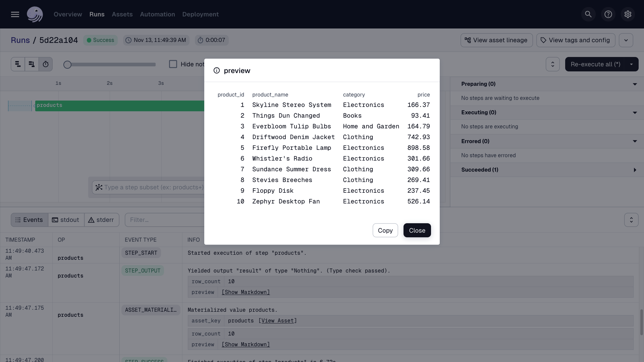Open search with magnifier icon
Image resolution: width=644 pixels, height=362 pixels.
(588, 14)
